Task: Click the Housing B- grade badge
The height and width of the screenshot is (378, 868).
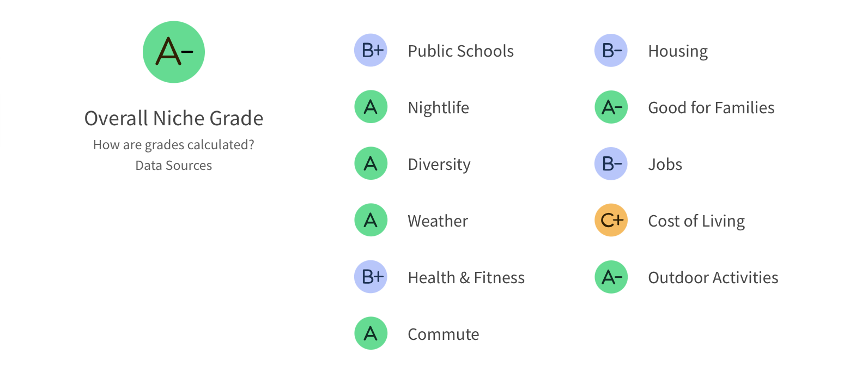Action: [x=611, y=51]
